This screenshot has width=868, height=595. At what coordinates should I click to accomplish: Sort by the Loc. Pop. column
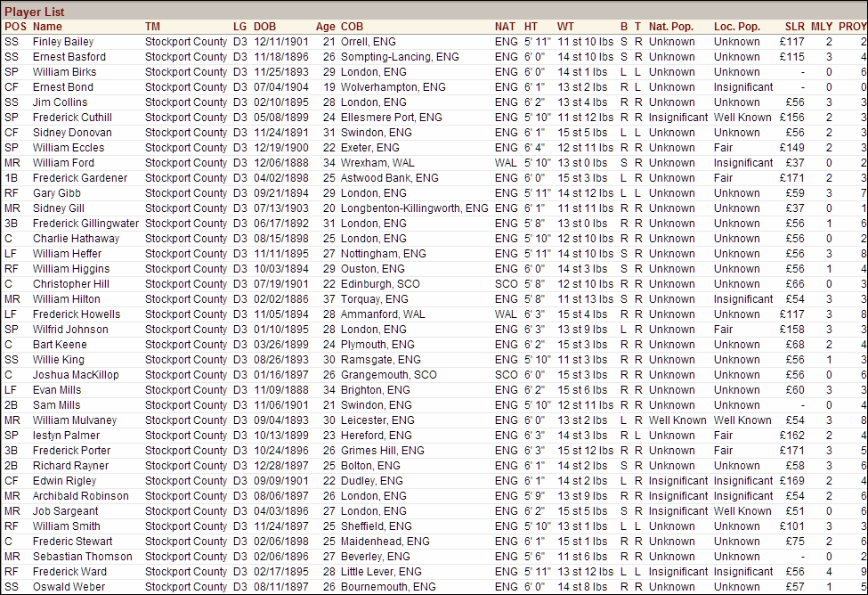(x=736, y=27)
